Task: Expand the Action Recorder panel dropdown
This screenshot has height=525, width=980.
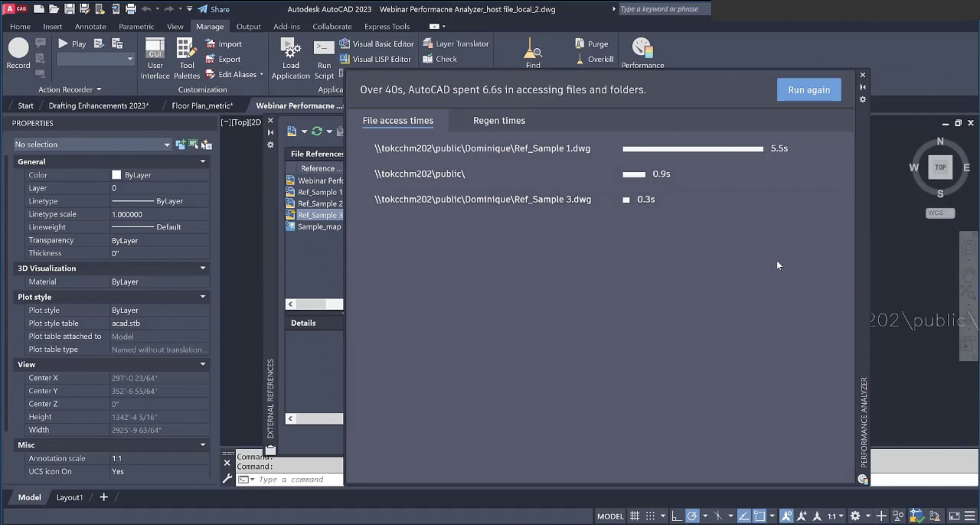Action: coord(99,89)
